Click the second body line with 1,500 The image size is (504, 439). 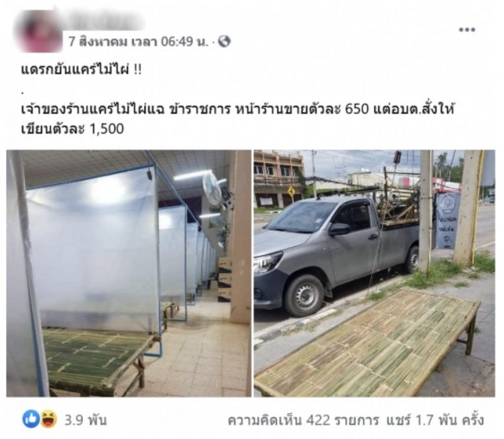(x=72, y=129)
